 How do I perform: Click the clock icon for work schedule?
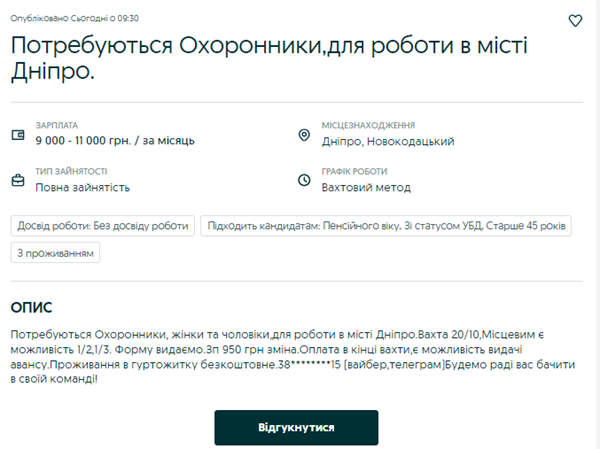click(x=304, y=180)
